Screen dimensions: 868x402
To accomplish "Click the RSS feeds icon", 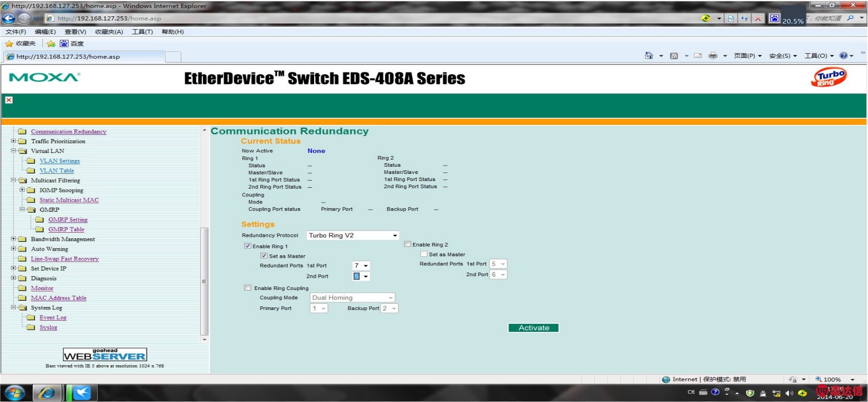I will point(674,56).
